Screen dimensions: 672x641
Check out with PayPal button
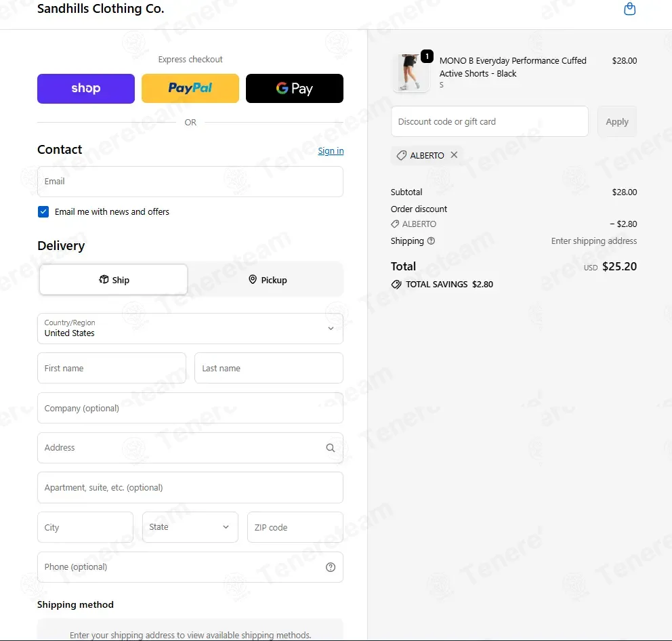pyautogui.click(x=190, y=88)
